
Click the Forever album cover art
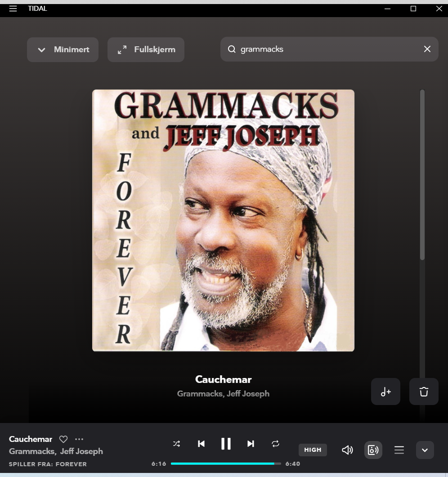click(223, 220)
